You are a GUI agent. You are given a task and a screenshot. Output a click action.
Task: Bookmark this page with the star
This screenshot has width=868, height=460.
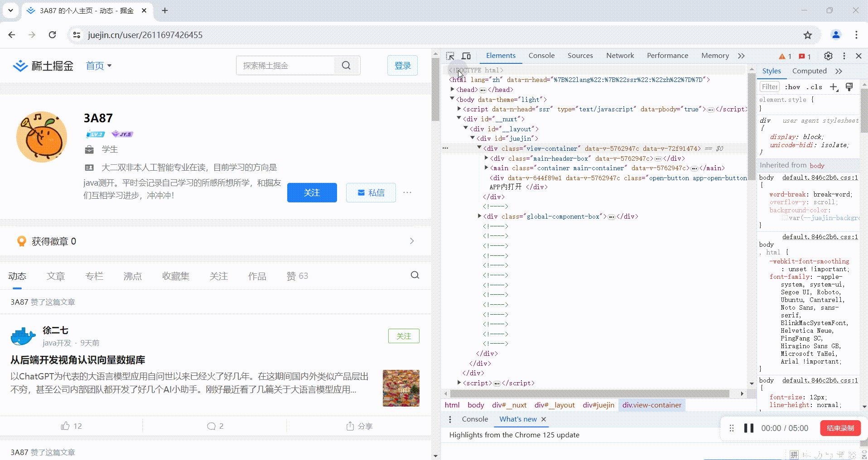[807, 35]
